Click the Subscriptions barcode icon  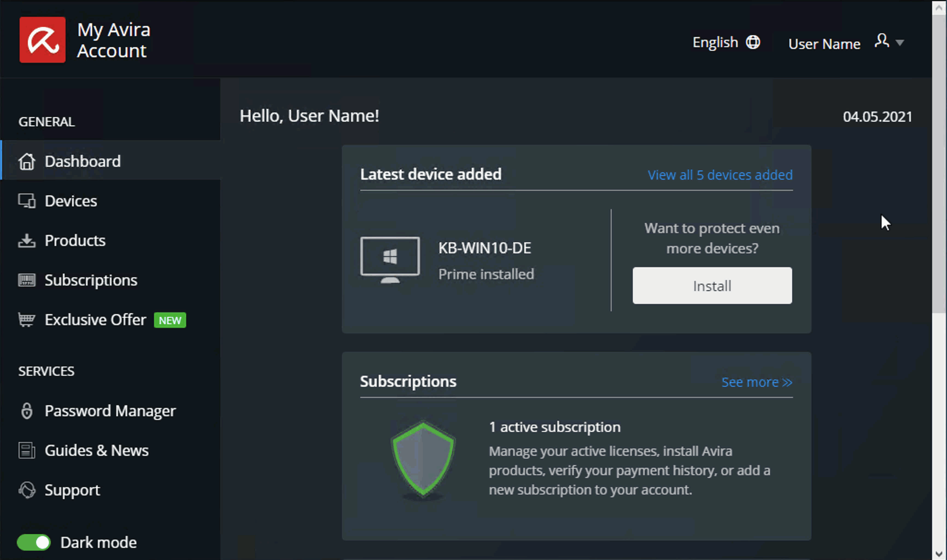coord(27,280)
